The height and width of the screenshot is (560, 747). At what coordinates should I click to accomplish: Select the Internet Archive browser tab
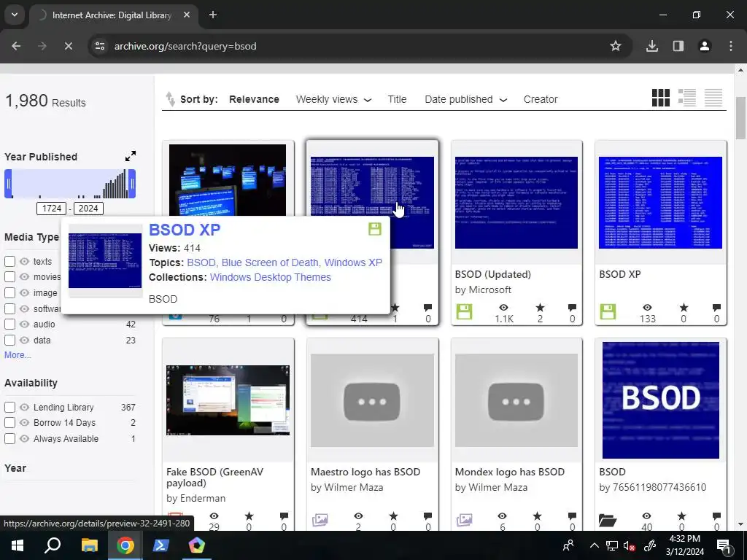click(112, 15)
